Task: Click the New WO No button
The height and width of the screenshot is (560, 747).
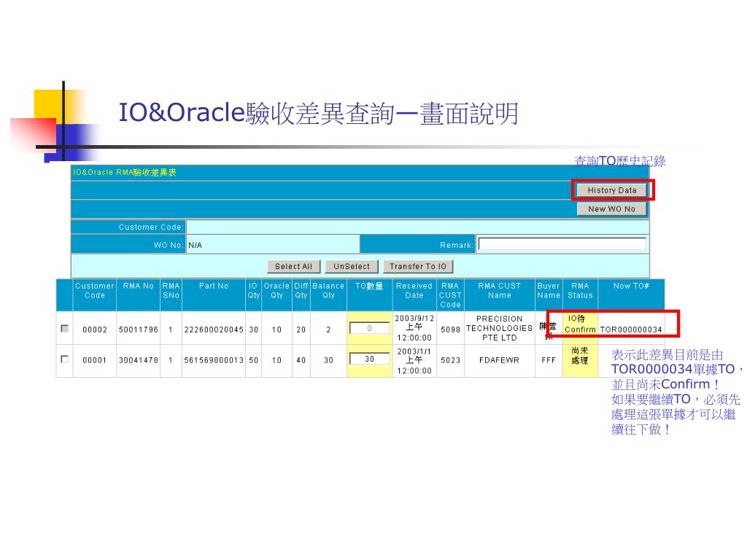Action: click(612, 209)
